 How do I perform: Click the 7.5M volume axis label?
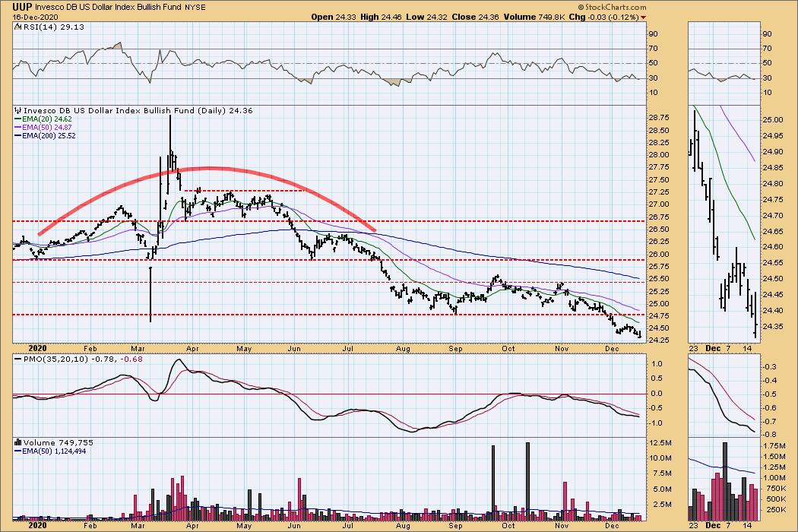662,473
